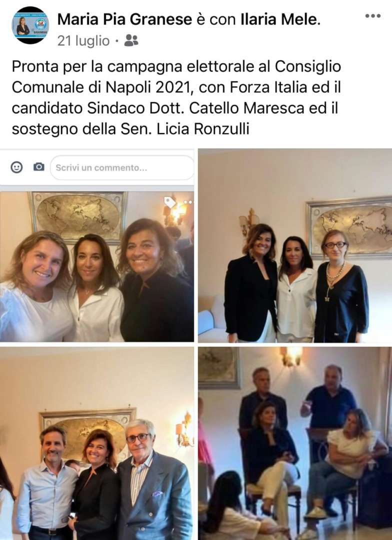This screenshot has height=540, width=392.
Task: Open the photo of three women standing
Action: click(x=295, y=245)
